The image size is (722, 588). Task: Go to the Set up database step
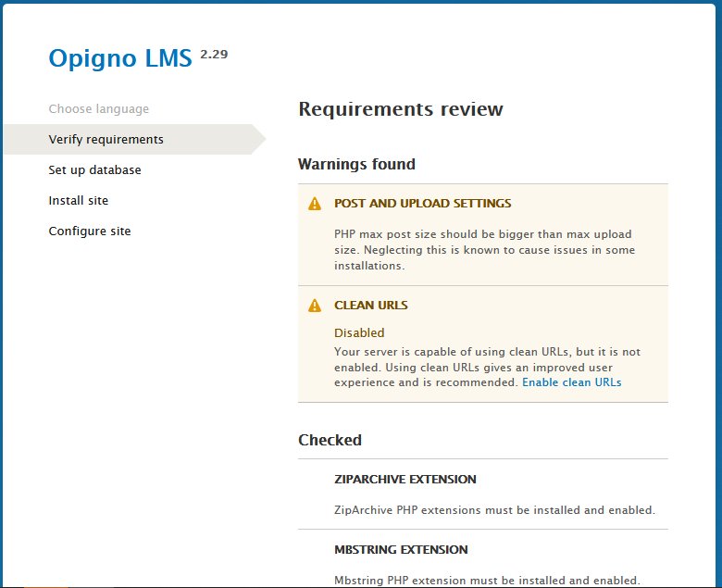coord(94,170)
